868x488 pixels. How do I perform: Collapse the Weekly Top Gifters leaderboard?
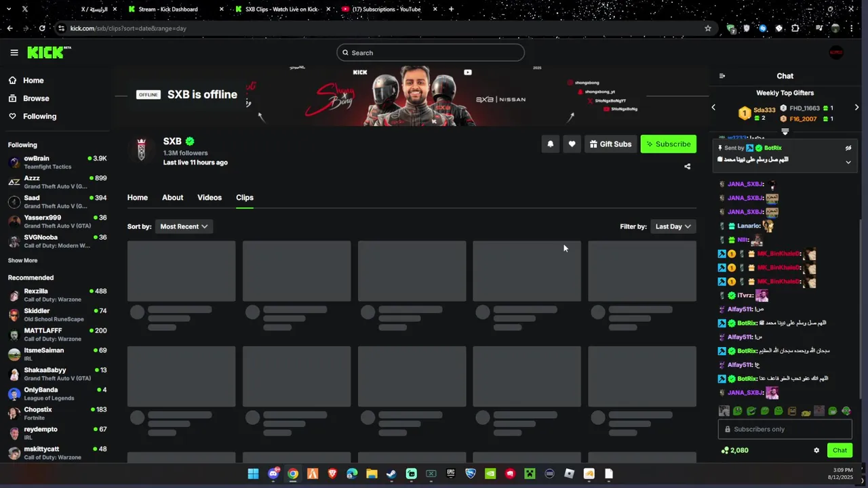[785, 131]
